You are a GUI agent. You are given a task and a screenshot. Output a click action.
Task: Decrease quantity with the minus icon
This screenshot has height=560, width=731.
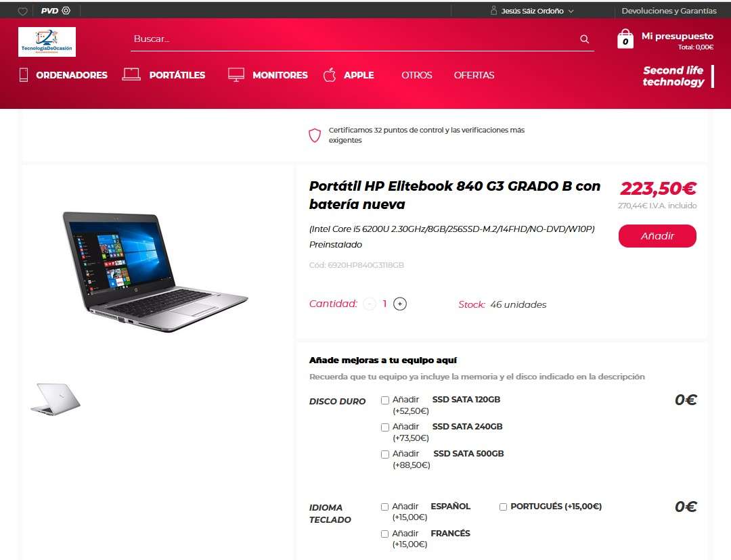370,304
